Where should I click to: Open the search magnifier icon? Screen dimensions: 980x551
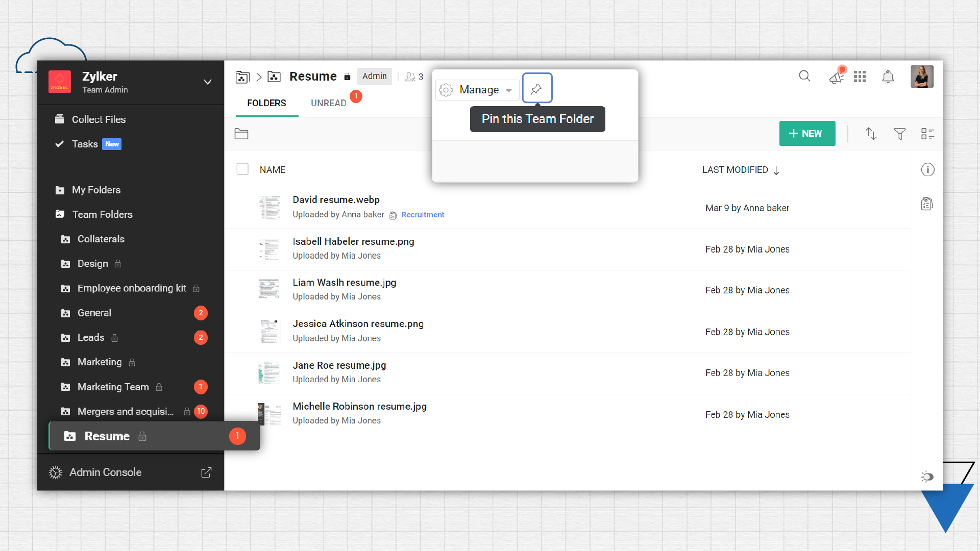click(804, 77)
